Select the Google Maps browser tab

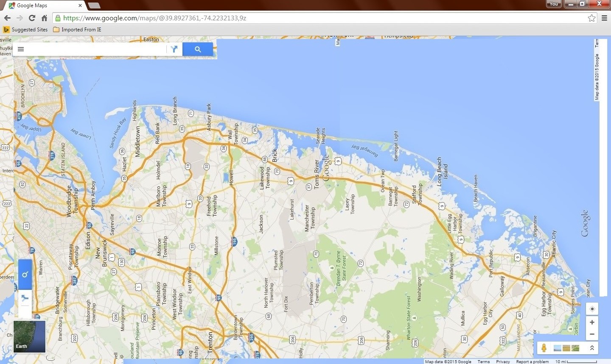tap(45, 6)
